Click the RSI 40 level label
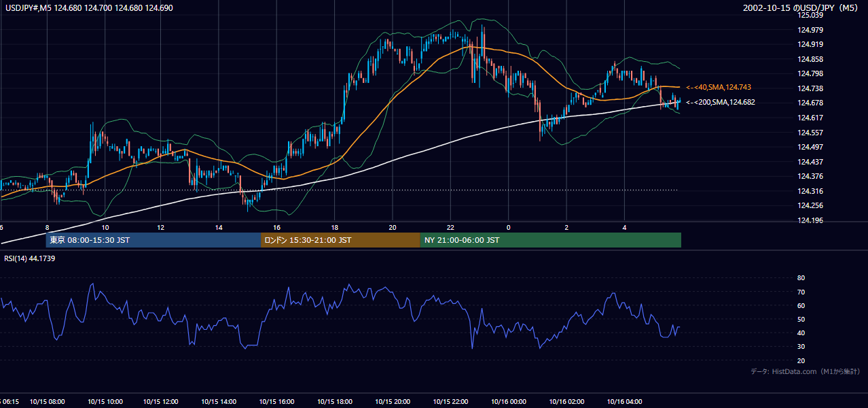The image size is (868, 408). pyautogui.click(x=801, y=333)
